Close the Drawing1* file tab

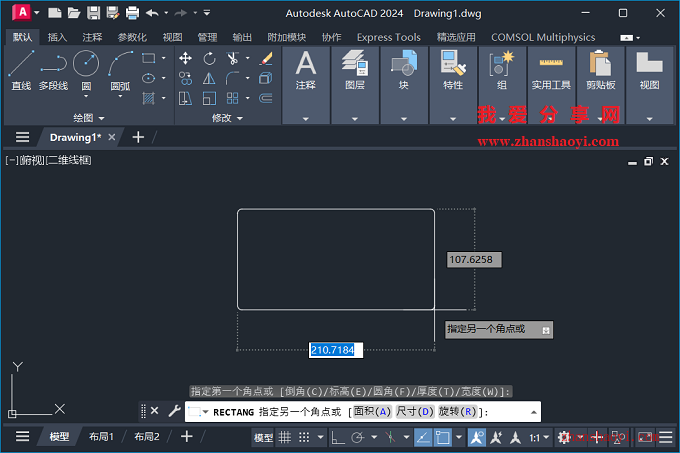(112, 137)
